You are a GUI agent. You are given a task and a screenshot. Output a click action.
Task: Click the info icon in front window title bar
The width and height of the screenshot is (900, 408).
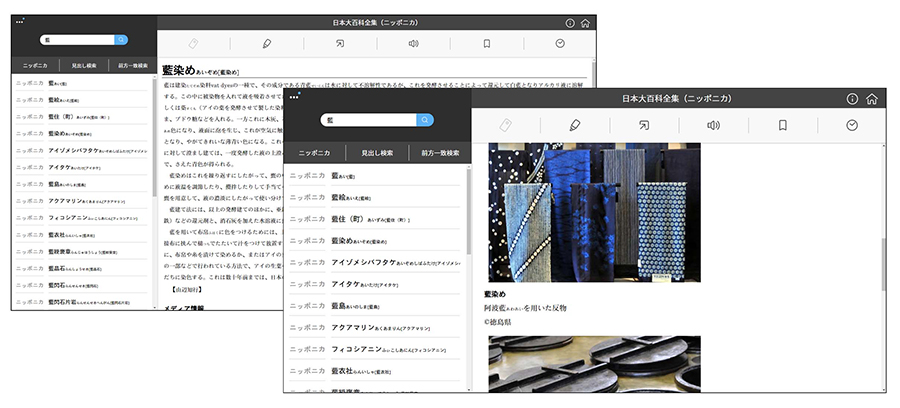tap(852, 99)
